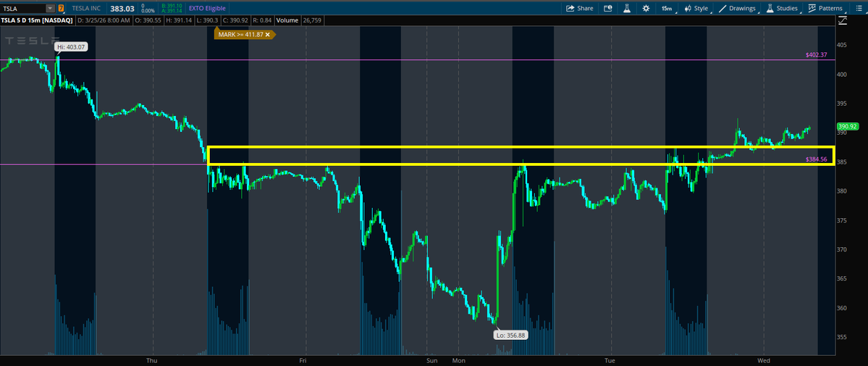The height and width of the screenshot is (366, 868).
Task: Click the Mon label on time axis
Action: tap(459, 360)
